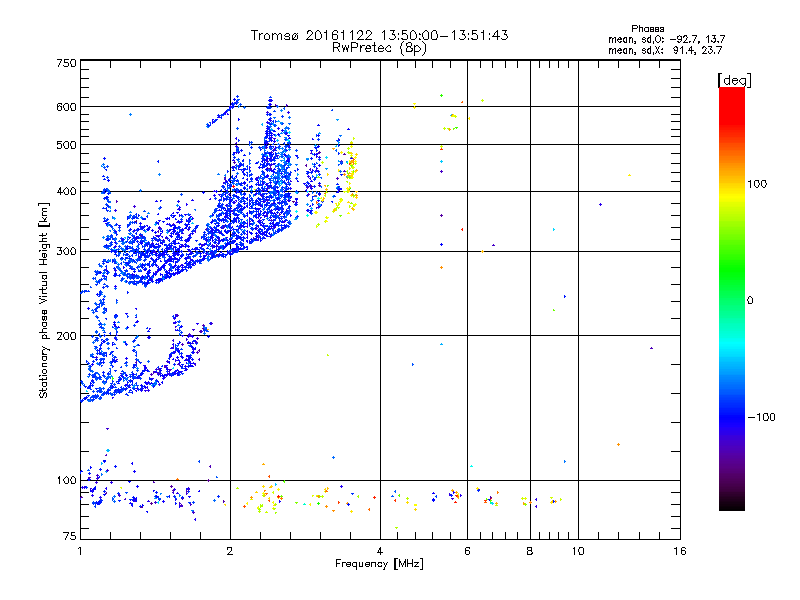This screenshot has height=600, width=800.
Task: Click the x-axis '1' tick label
Action: click(80, 551)
